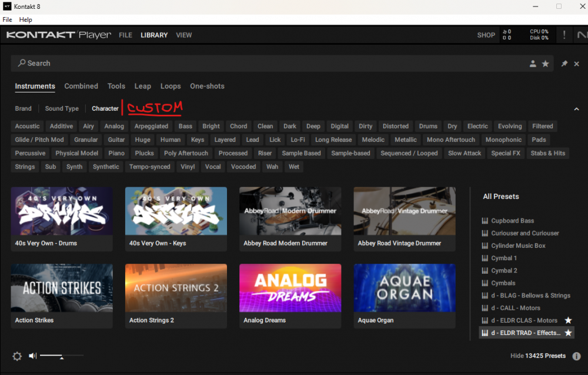Open Aquae Organ library

pos(405,296)
